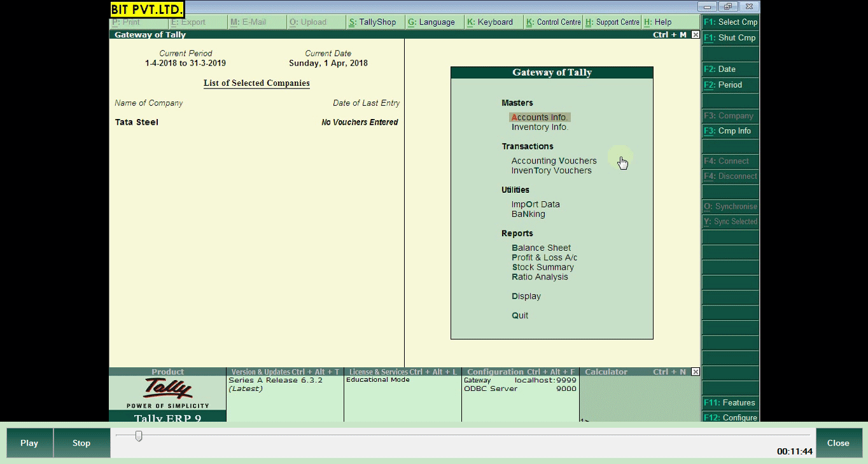Click the E-Mail toolbar option
The height and width of the screenshot is (464, 868).
tap(256, 22)
